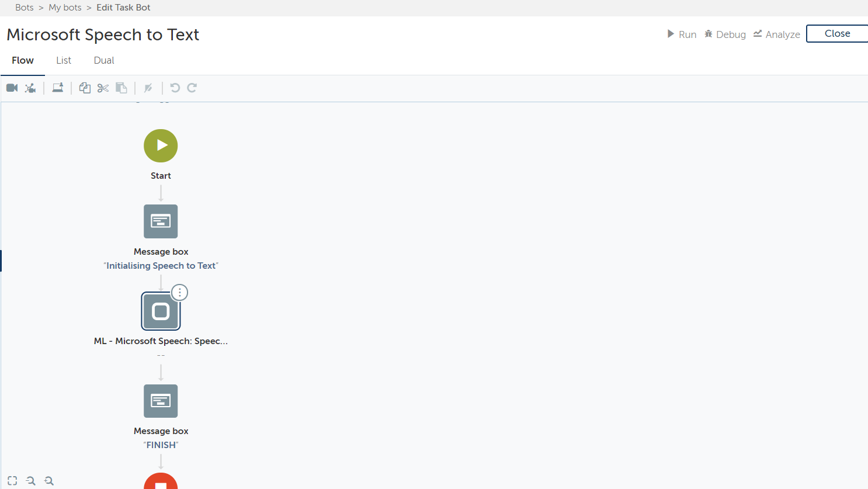Click the AISense recorder toolbar icon
Viewport: 868px width, 489px height.
[30, 88]
